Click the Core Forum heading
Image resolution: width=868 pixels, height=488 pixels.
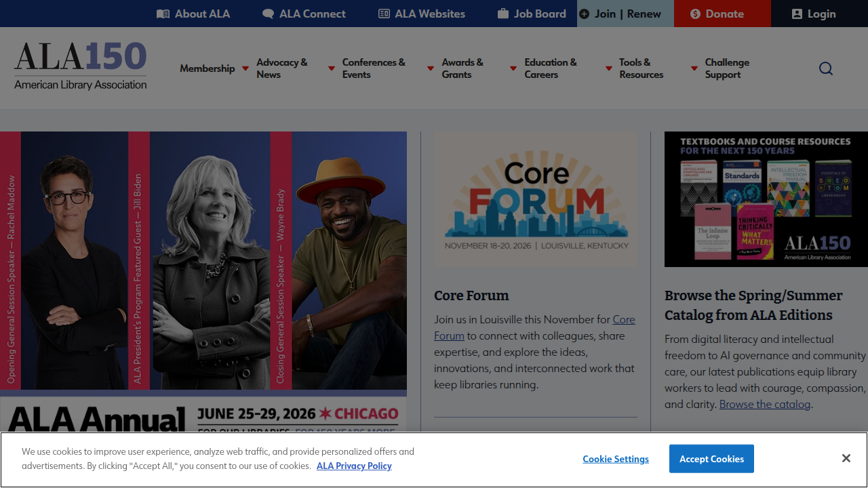pyautogui.click(x=471, y=296)
